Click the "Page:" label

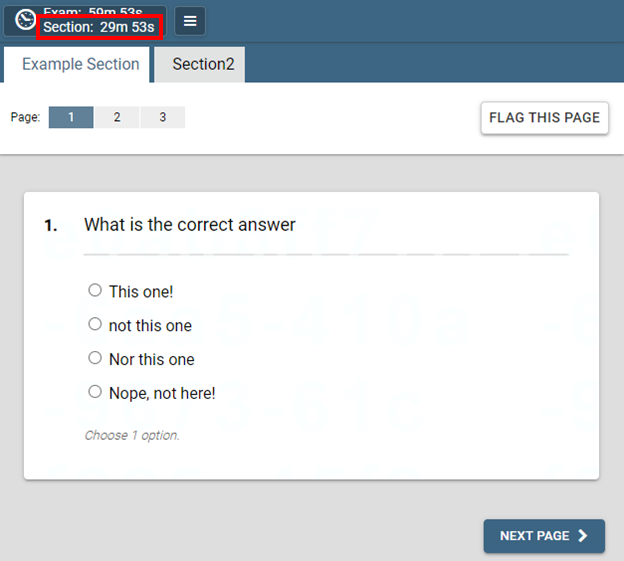point(26,117)
